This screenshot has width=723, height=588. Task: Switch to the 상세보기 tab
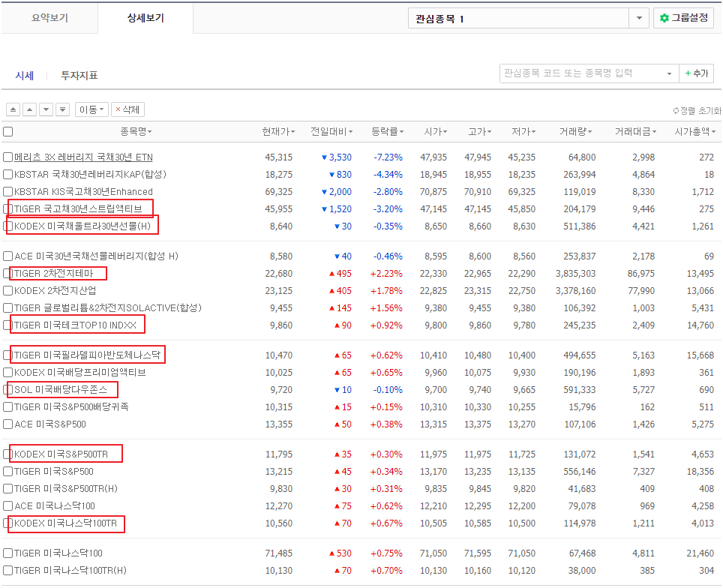145,18
